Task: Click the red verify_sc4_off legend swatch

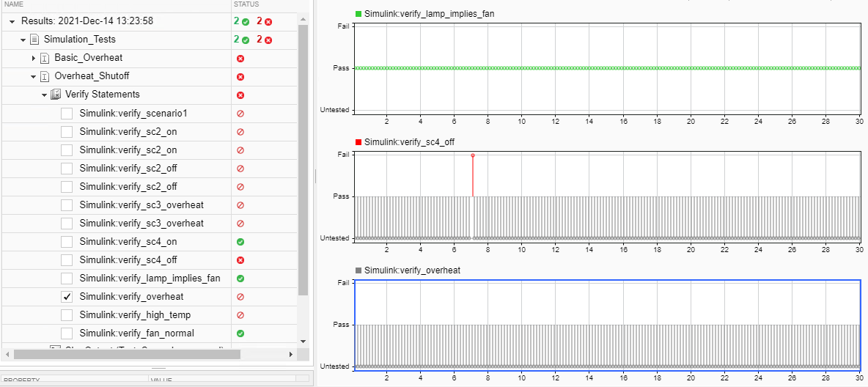Action: coord(358,142)
